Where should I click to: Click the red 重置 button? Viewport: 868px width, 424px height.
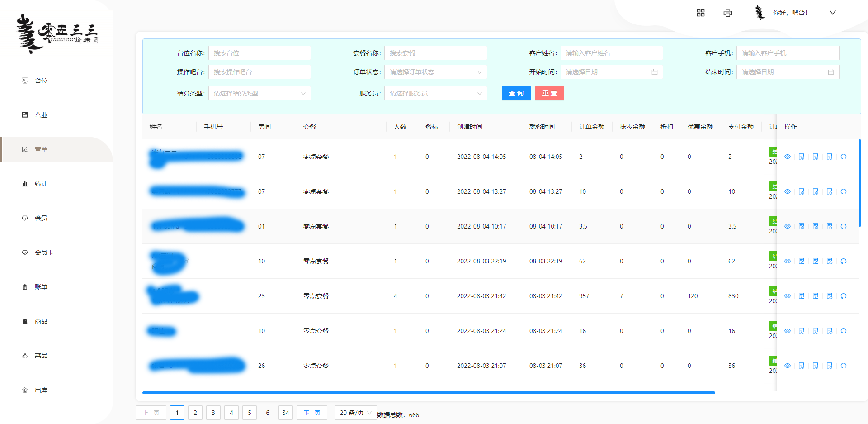point(549,93)
